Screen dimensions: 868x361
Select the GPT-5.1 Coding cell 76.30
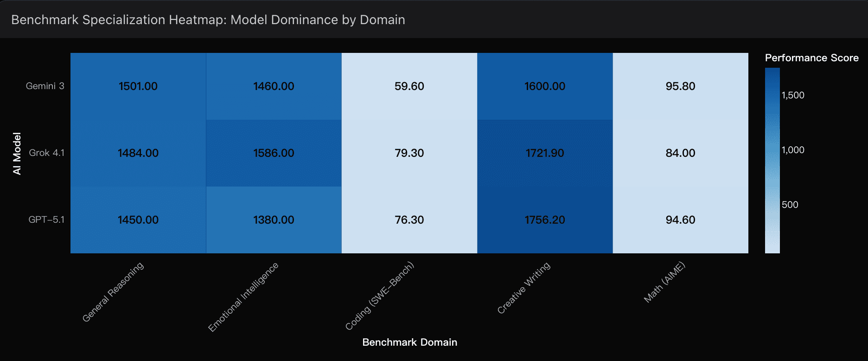[x=409, y=220]
